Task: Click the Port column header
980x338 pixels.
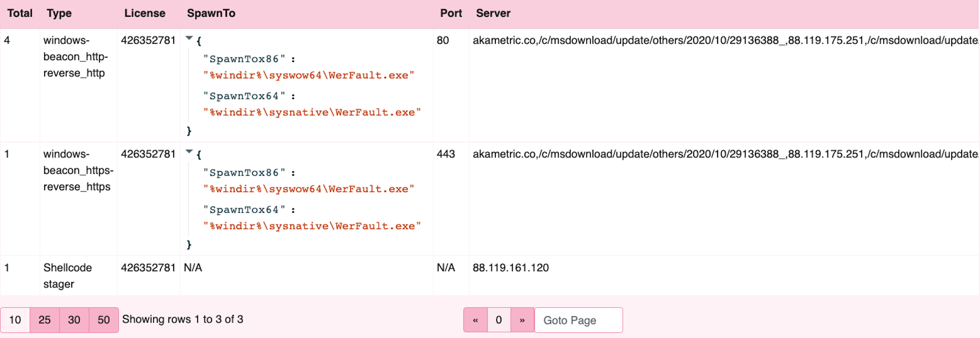Action: coord(451,14)
